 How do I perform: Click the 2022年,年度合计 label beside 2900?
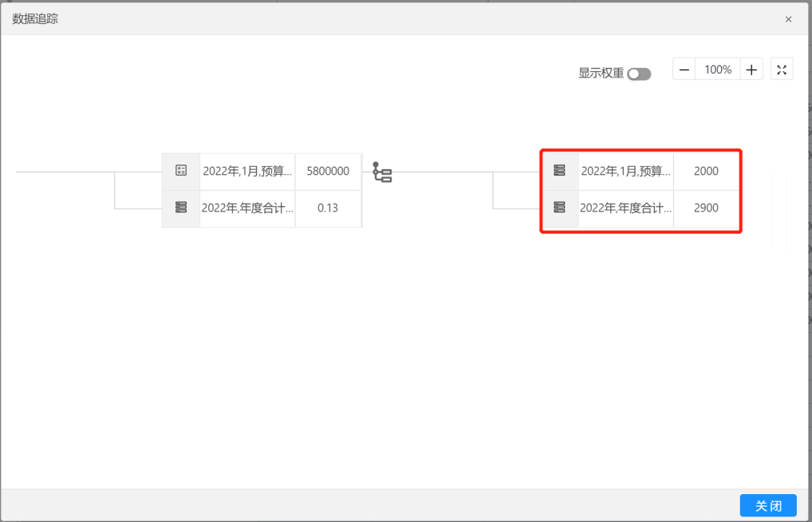tap(625, 208)
